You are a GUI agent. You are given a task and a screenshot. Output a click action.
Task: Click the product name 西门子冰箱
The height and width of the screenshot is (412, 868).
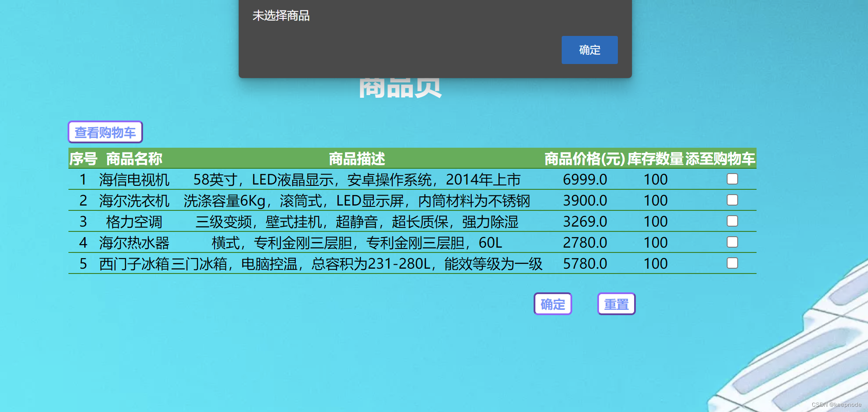[x=134, y=264]
